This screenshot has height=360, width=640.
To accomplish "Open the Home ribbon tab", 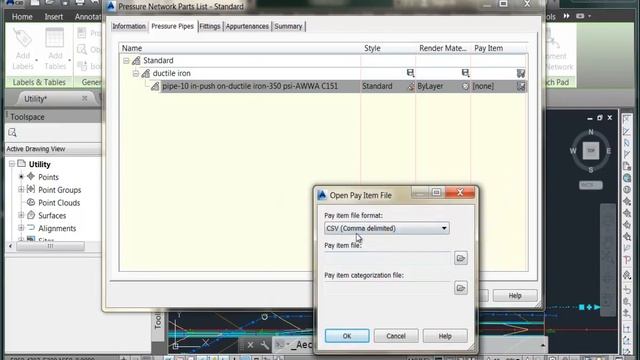I will click(22, 17).
